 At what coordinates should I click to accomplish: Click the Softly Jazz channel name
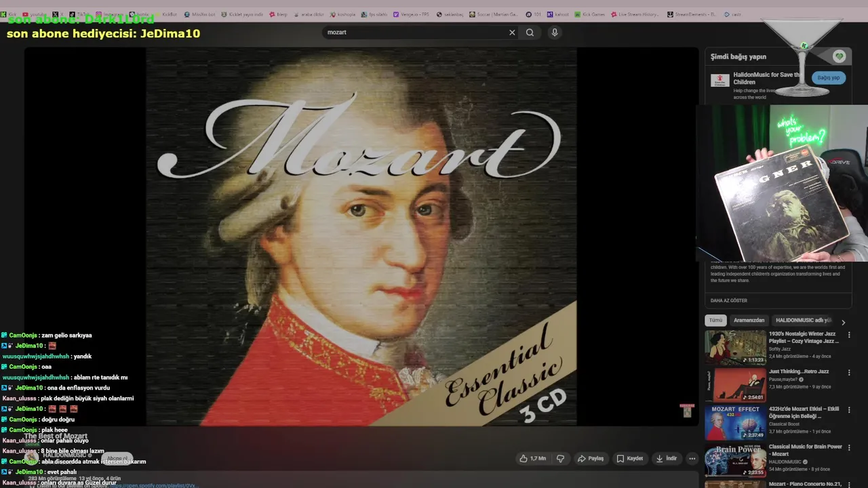pyautogui.click(x=778, y=349)
